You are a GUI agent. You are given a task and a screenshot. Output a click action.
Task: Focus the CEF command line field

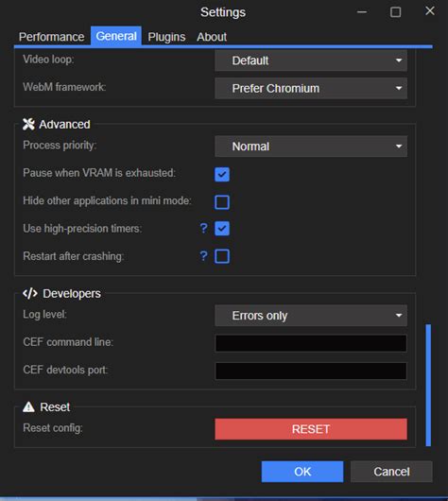pyautogui.click(x=311, y=343)
